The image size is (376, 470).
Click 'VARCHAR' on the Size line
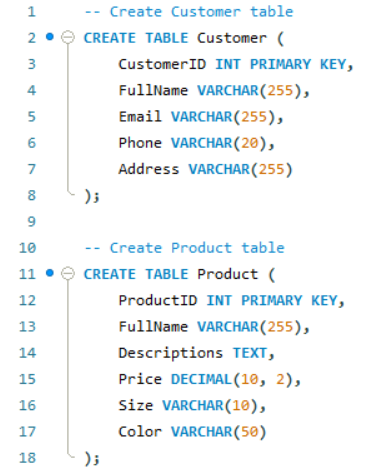[x=193, y=405]
